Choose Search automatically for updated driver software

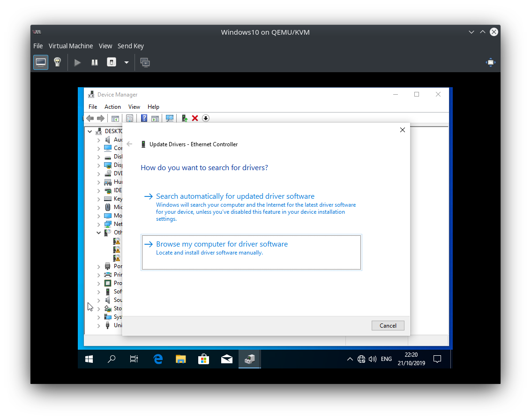coord(251,207)
